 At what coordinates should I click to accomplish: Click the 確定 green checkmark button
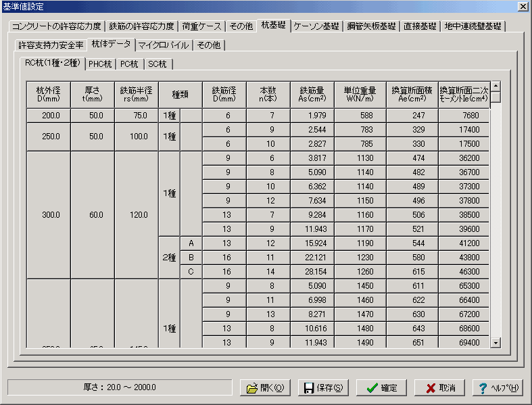[x=381, y=388]
